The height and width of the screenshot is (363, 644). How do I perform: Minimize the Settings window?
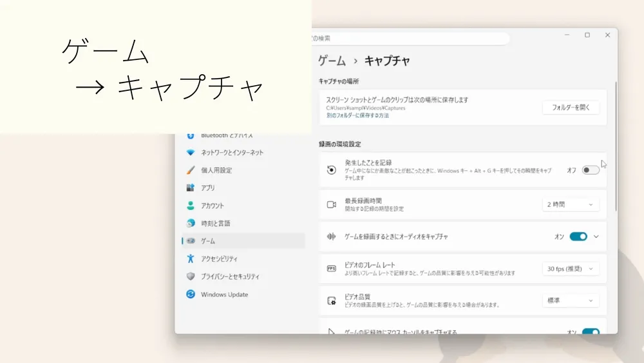click(567, 35)
